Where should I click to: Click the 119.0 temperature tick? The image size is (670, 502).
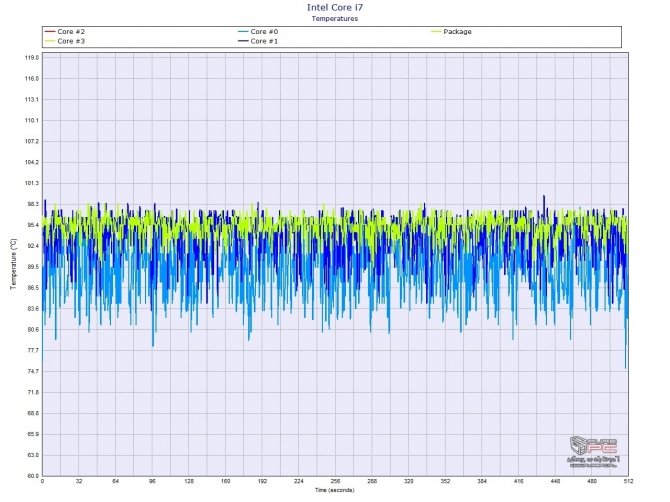[x=32, y=58]
